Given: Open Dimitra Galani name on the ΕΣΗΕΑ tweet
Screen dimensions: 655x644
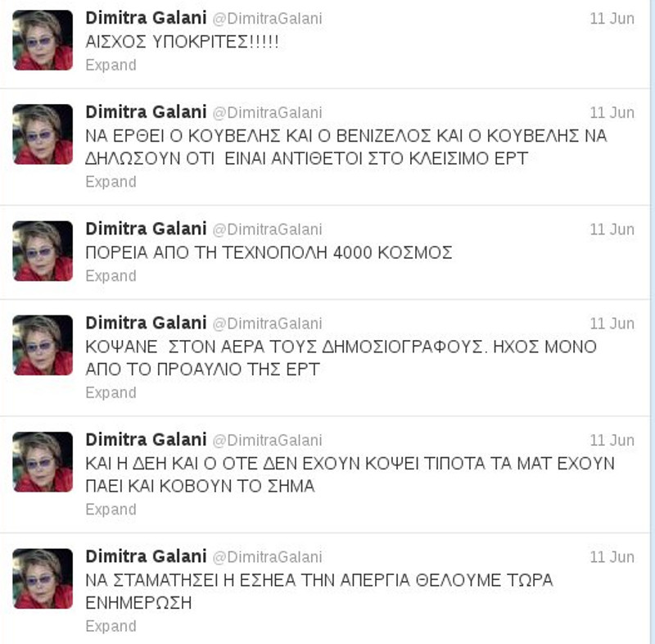Looking at the screenshot, I should coord(146,556).
